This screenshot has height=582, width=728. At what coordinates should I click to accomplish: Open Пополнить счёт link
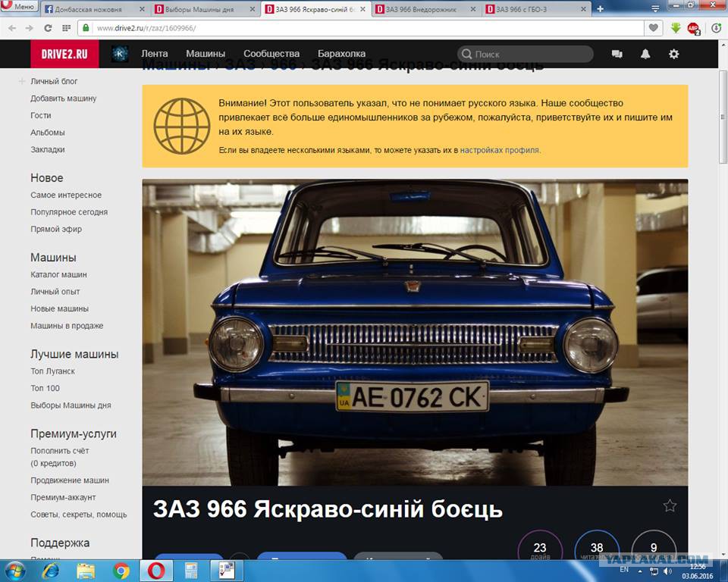(59, 451)
